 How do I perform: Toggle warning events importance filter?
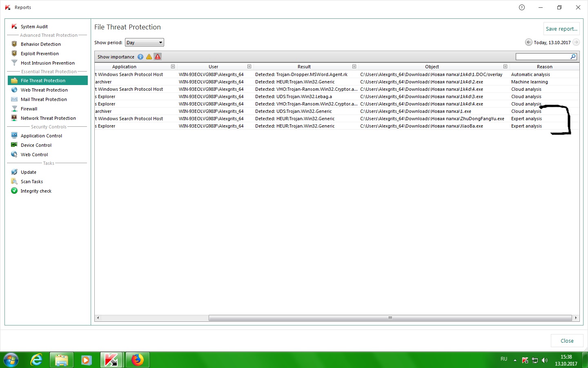(149, 57)
